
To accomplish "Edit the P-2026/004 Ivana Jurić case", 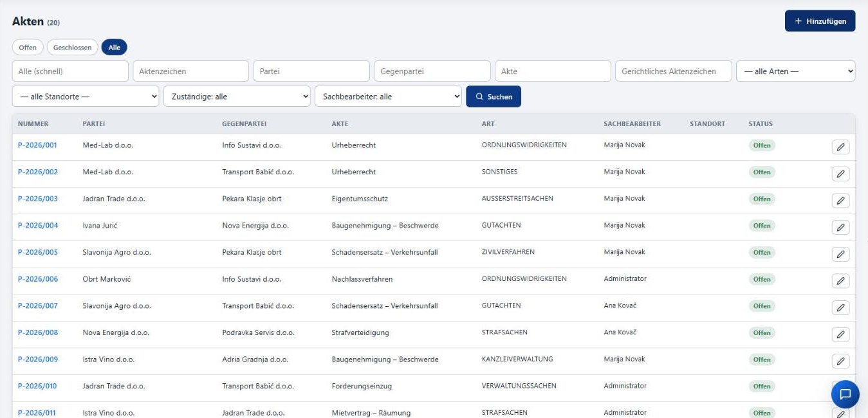I will pyautogui.click(x=840, y=227).
